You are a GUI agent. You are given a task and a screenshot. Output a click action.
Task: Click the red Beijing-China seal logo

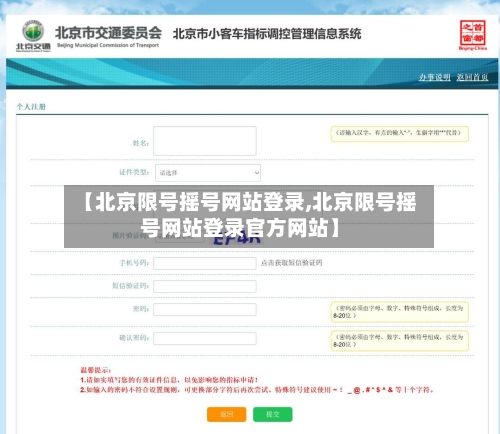coord(472,35)
